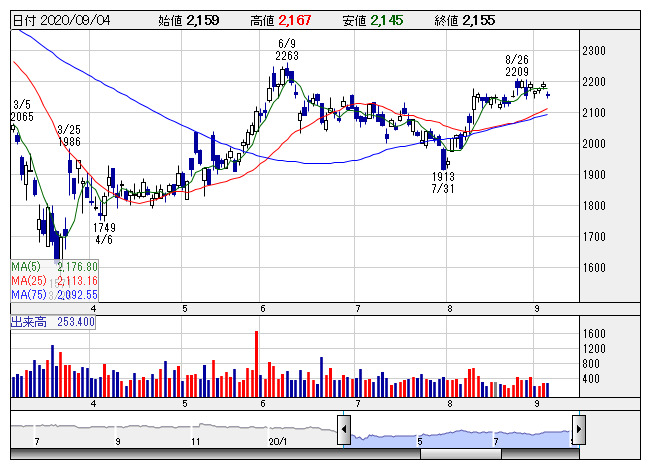Click the MA(75) legend label
The image size is (652, 469).
pyautogui.click(x=29, y=295)
